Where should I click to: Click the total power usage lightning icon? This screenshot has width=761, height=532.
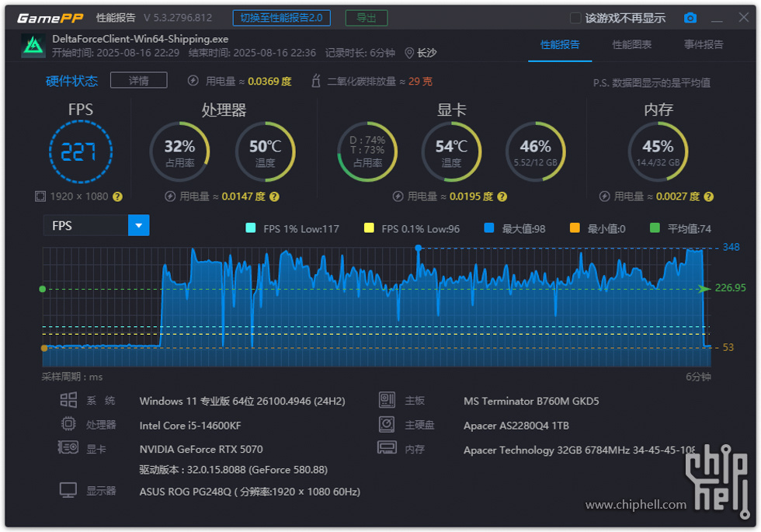[193, 81]
